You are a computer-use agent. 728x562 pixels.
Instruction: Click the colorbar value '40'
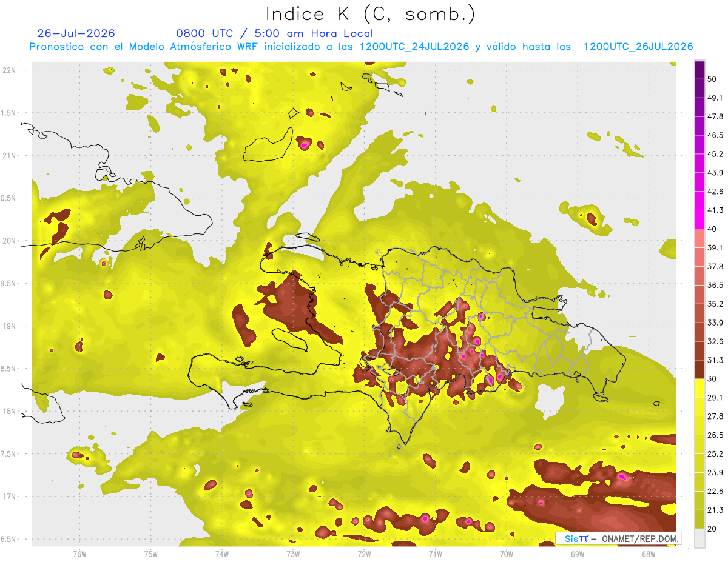pyautogui.click(x=712, y=229)
